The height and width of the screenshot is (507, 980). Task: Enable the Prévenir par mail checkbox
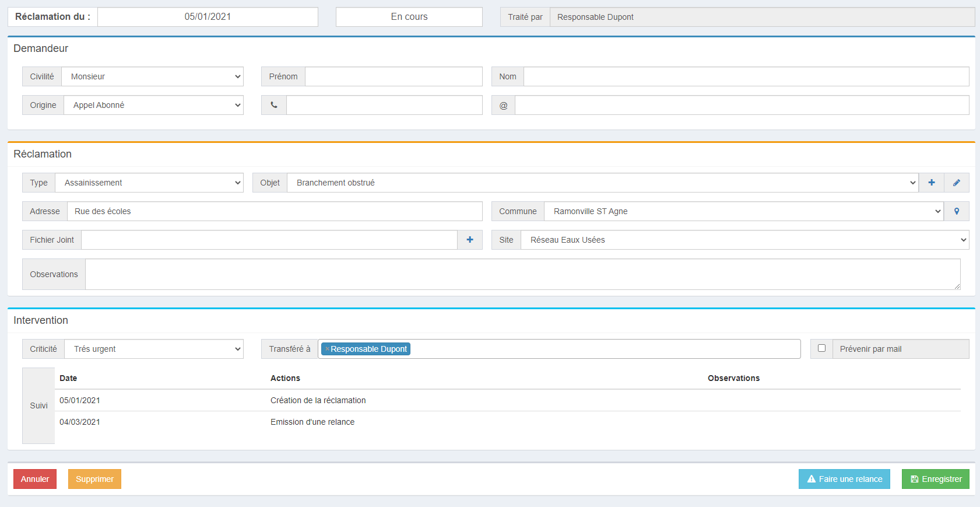coord(821,348)
